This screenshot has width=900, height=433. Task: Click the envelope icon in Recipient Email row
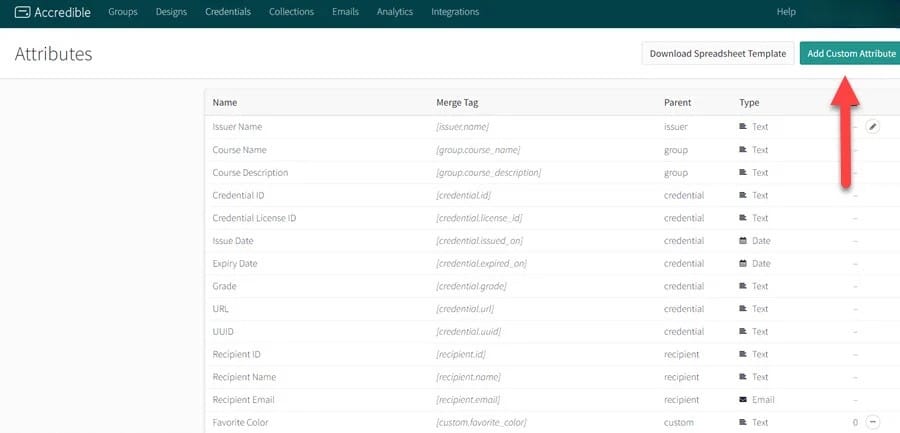coord(743,400)
